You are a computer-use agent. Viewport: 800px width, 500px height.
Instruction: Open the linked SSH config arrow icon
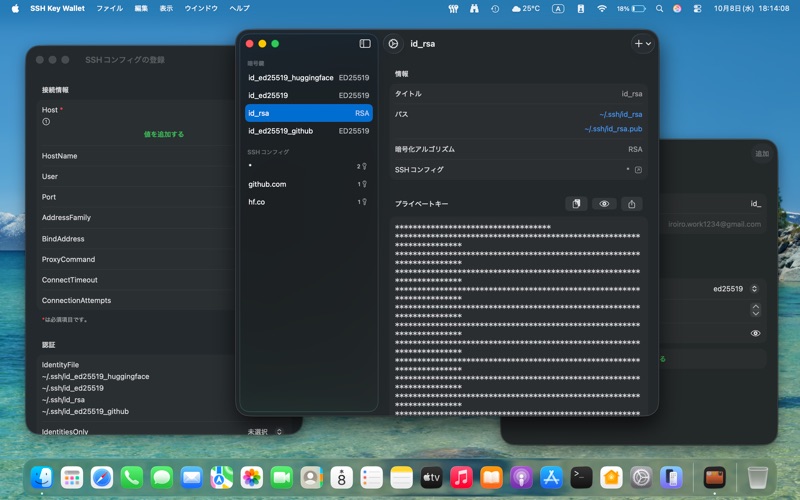tap(638, 170)
